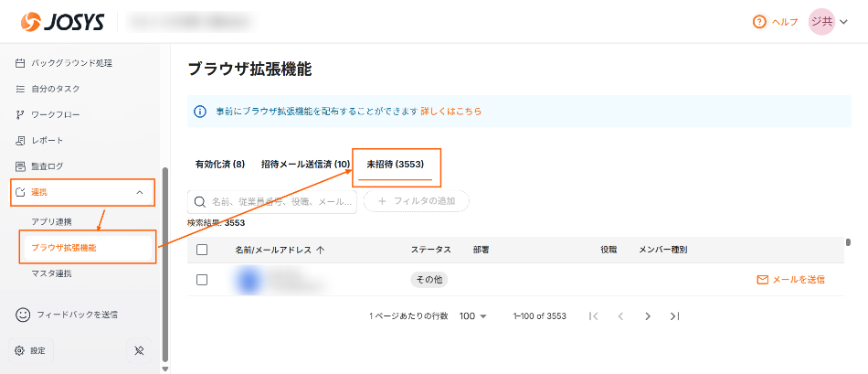Click the search magnifier icon

(199, 201)
